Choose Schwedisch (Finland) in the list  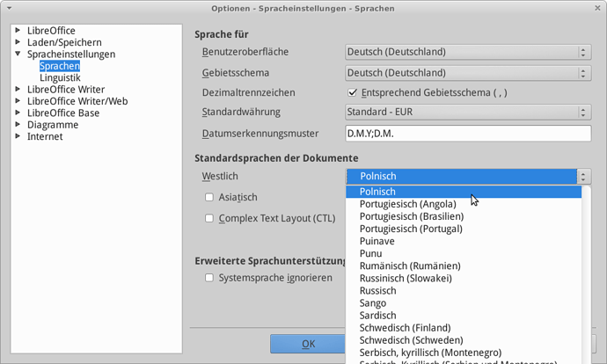[464, 328]
